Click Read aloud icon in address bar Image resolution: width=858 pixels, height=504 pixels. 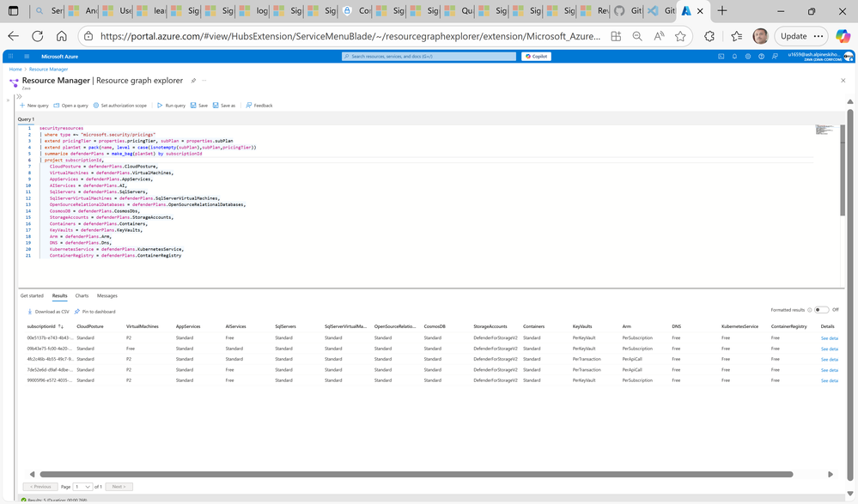(659, 36)
